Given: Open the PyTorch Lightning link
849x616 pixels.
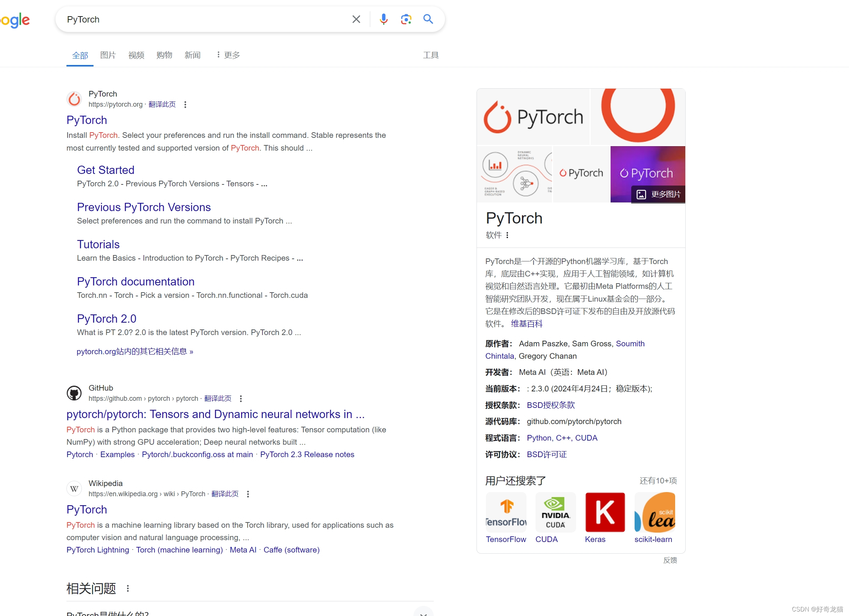Looking at the screenshot, I should [98, 550].
